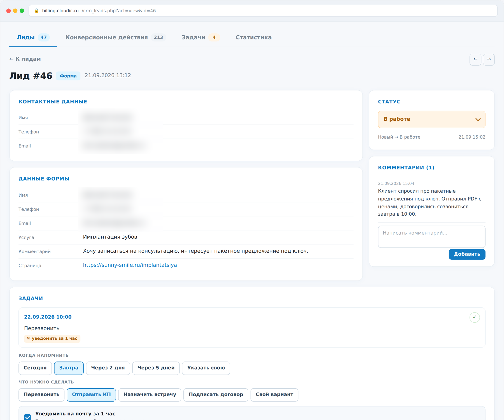This screenshot has height=420, width=504.
Task: Open the Лиды tab
Action: tap(33, 38)
